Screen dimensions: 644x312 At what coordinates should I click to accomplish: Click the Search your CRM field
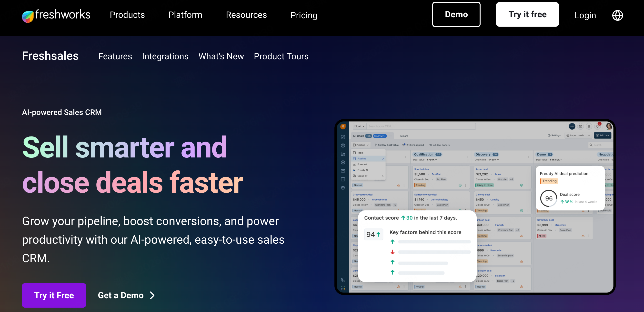click(x=421, y=126)
